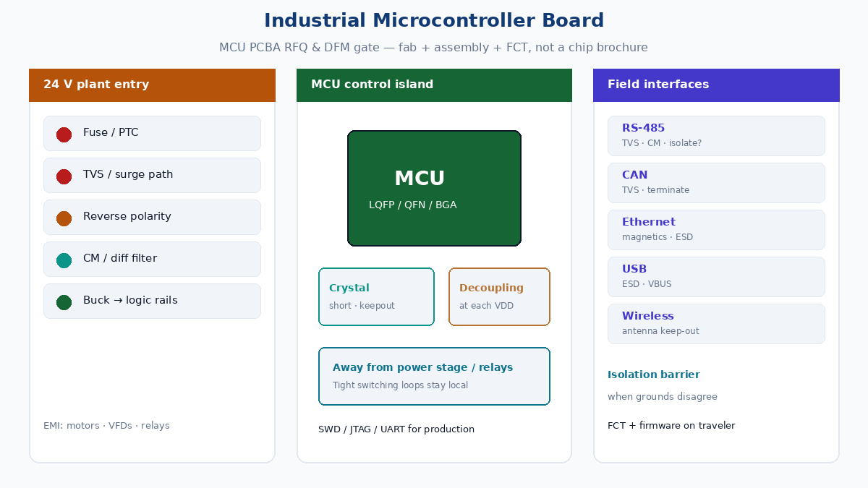Click the LQFP / QFN / BGA package text

(413, 205)
